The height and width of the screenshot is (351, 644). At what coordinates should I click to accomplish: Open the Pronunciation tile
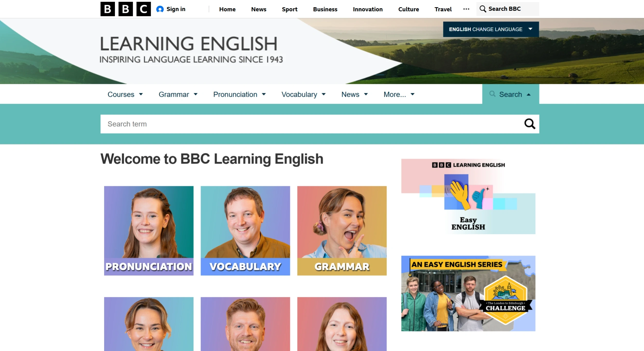tap(149, 231)
